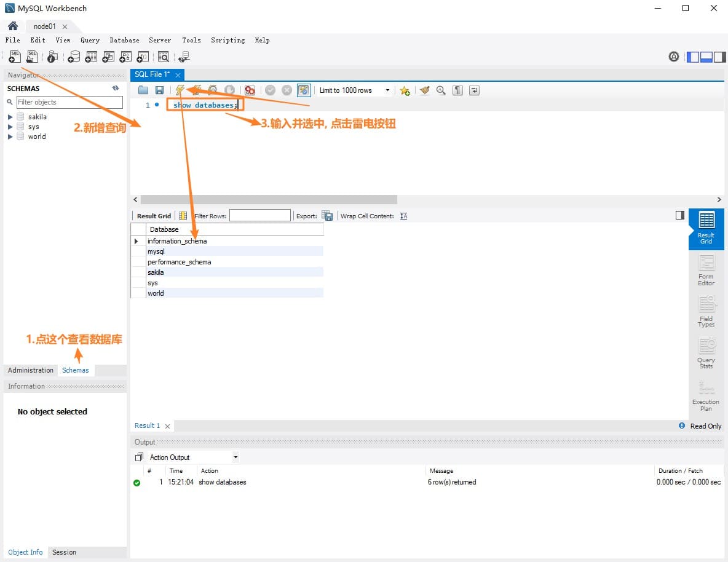Toggle the auto-commit mode button

click(304, 90)
